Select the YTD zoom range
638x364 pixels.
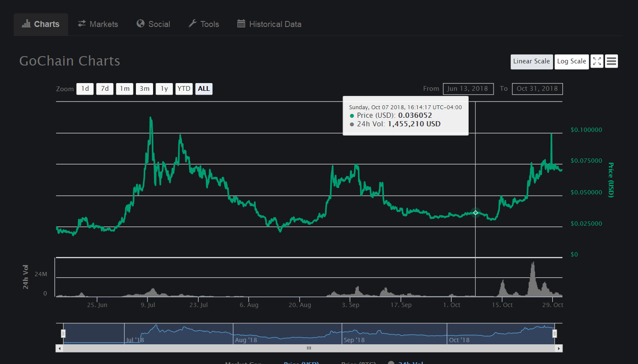(x=184, y=89)
